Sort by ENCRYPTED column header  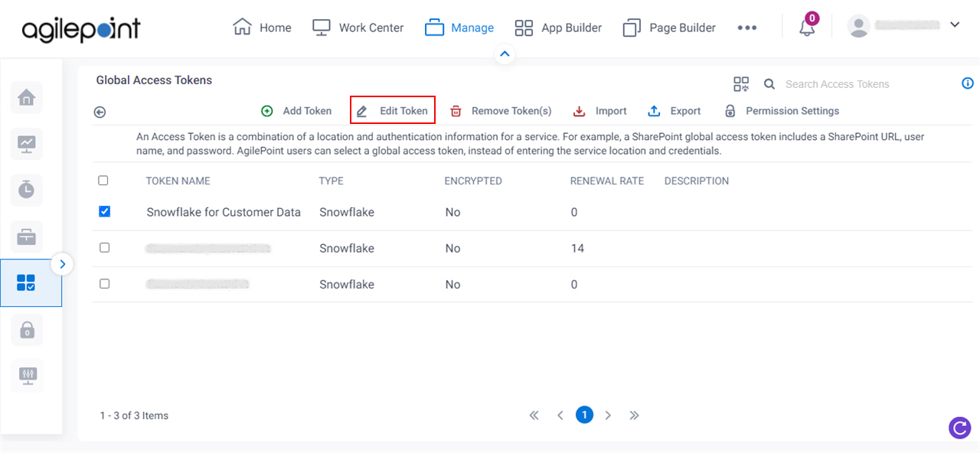pyautogui.click(x=473, y=181)
